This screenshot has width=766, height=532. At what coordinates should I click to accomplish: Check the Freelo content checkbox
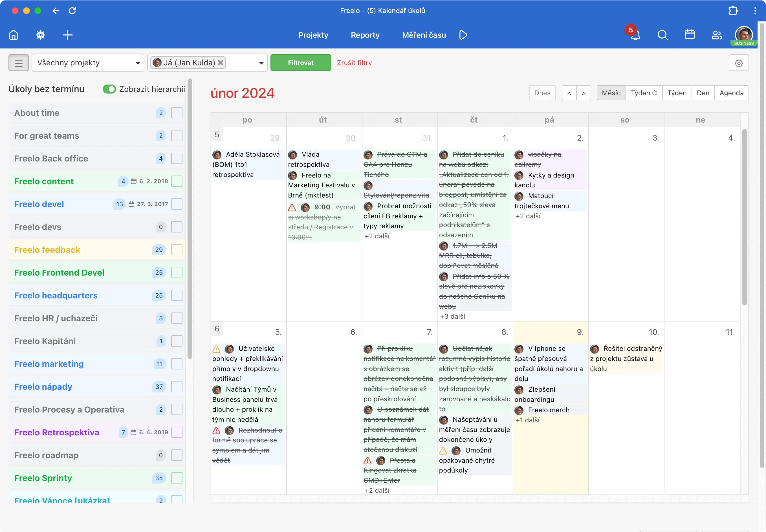click(x=177, y=181)
